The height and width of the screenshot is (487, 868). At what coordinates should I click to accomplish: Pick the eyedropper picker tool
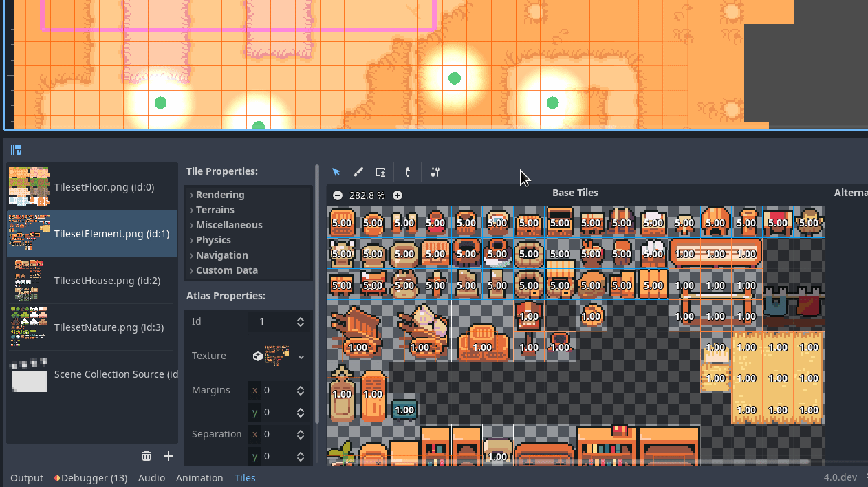coord(408,172)
